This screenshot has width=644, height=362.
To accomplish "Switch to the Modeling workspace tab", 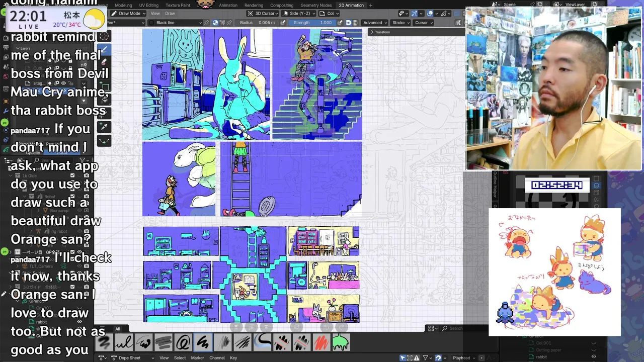I will point(123,6).
